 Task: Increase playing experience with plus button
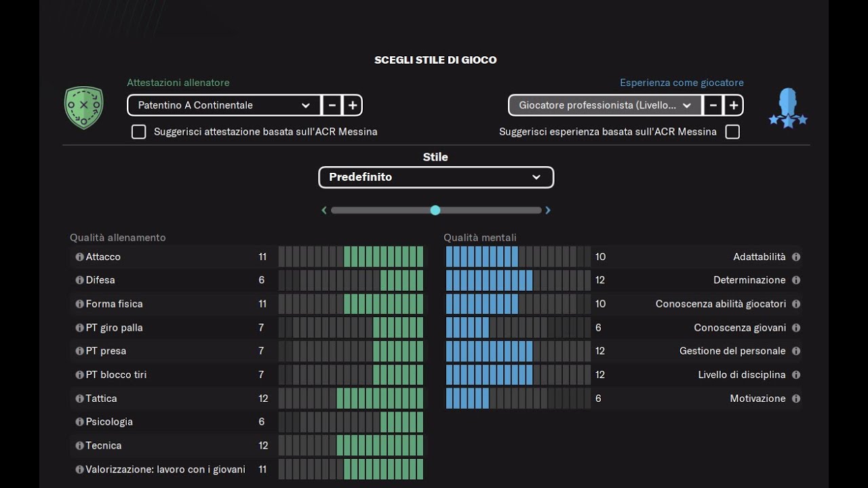(734, 105)
